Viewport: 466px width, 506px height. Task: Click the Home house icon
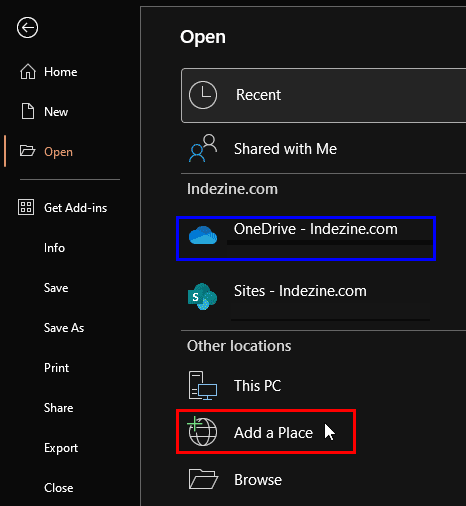click(x=28, y=72)
